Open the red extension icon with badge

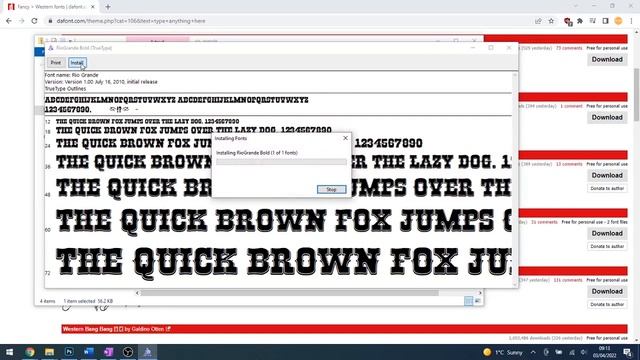tap(567, 21)
